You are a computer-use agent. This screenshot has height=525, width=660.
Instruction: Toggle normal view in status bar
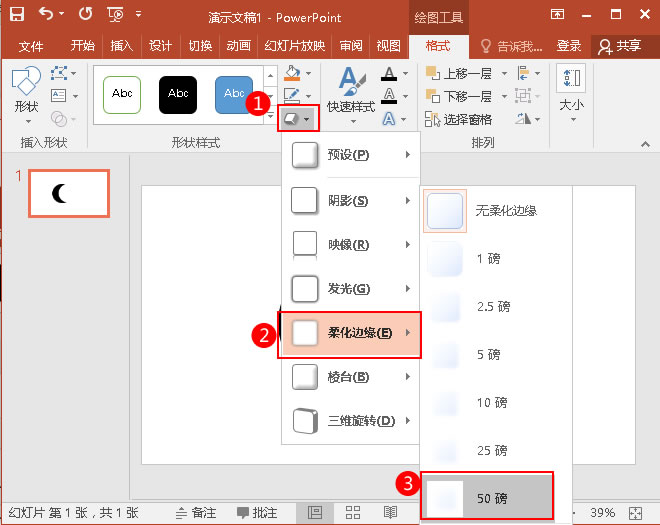[x=315, y=512]
